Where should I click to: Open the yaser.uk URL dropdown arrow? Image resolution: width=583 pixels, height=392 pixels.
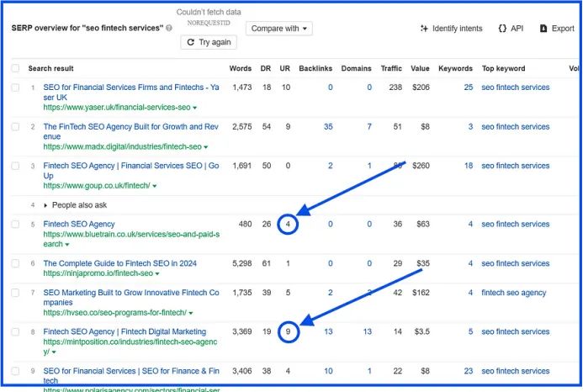tap(195, 108)
